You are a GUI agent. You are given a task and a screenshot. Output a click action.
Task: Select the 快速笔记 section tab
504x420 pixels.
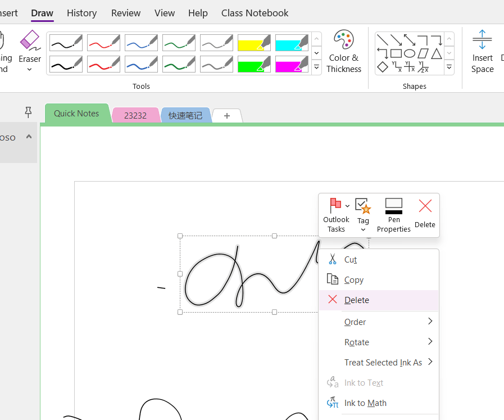[185, 115]
